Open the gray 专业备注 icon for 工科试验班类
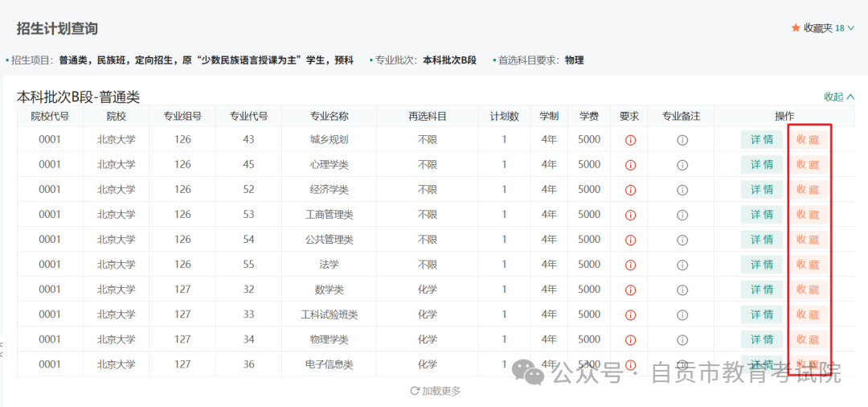 682,314
